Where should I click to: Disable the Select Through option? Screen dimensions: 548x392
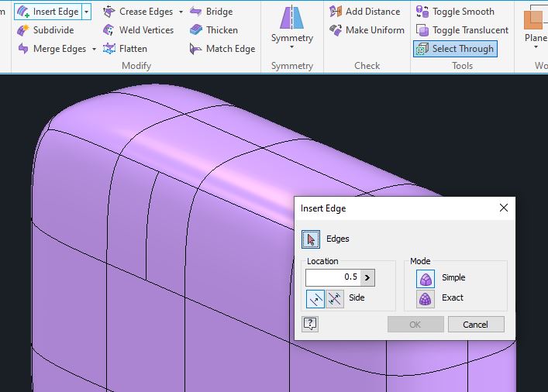456,49
